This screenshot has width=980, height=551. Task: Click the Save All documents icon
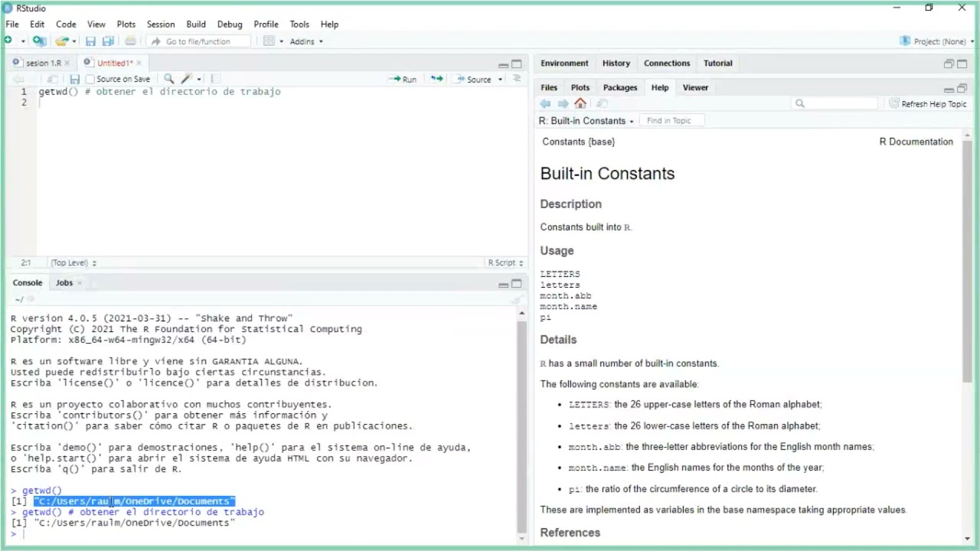coord(108,41)
